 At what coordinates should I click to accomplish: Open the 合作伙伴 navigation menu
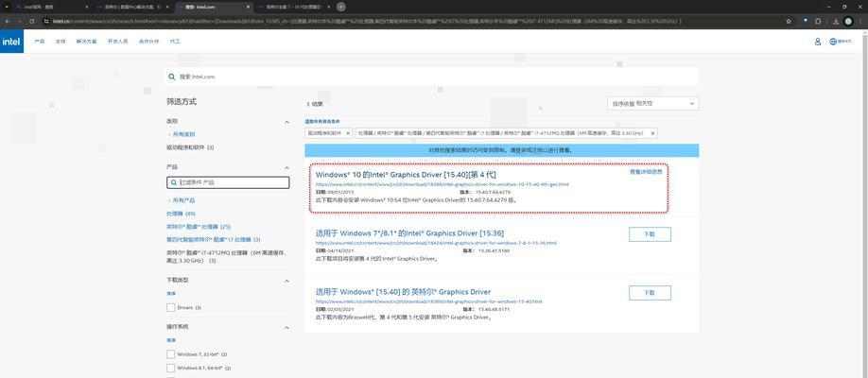148,42
